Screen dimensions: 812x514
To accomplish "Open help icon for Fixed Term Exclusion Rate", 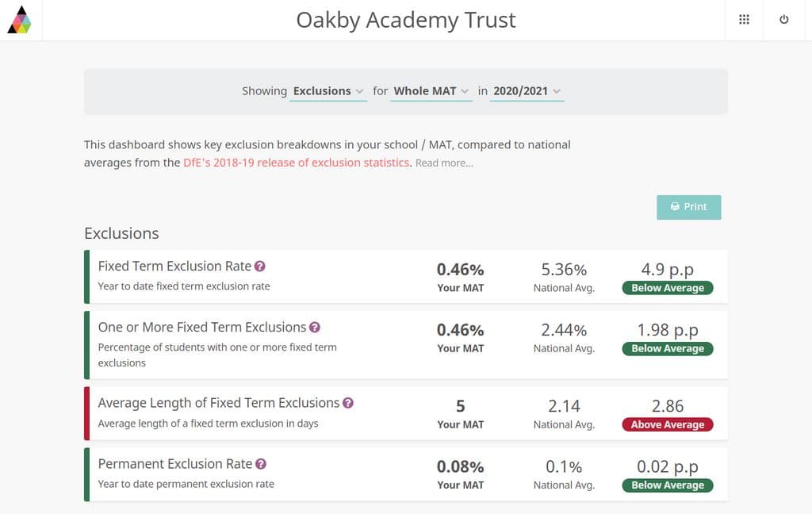I will point(260,267).
